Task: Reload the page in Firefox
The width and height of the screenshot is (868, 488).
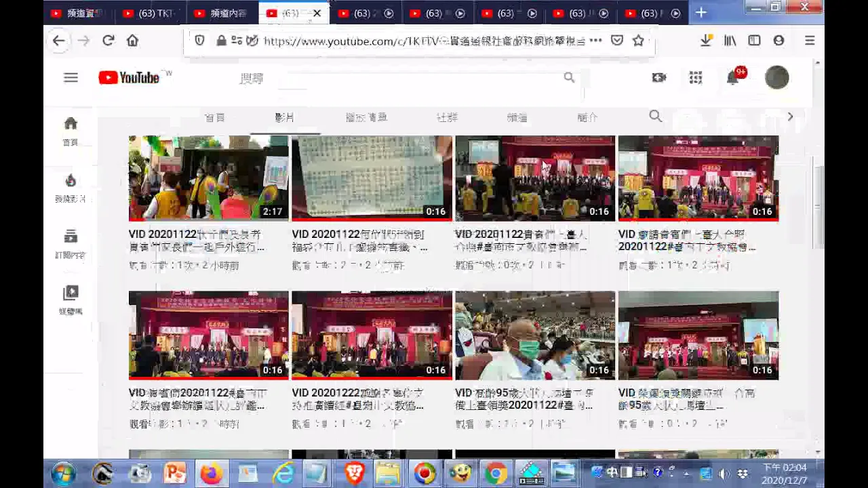Action: coord(108,41)
